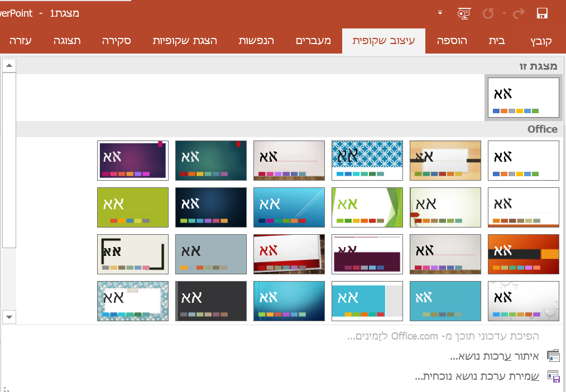The image size is (566, 392).
Task: Open the עזרה (Help) tab
Action: click(21, 41)
